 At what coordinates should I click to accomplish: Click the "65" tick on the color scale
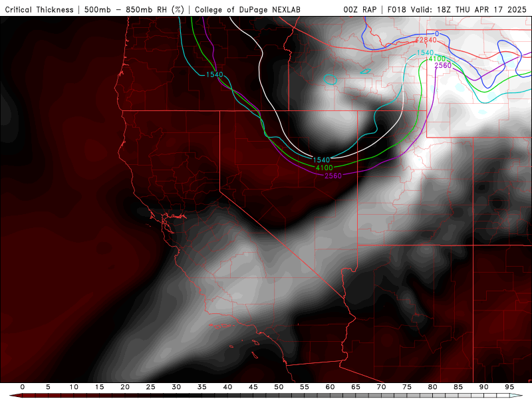point(356,387)
